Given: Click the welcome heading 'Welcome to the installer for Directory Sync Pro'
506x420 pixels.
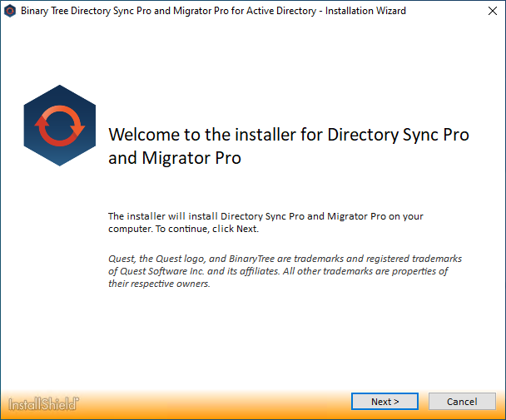Looking at the screenshot, I should (x=289, y=135).
